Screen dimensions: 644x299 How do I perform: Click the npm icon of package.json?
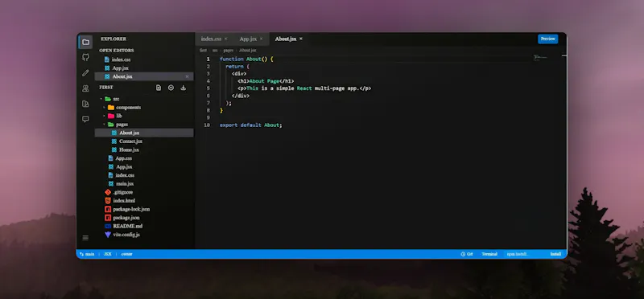108,218
